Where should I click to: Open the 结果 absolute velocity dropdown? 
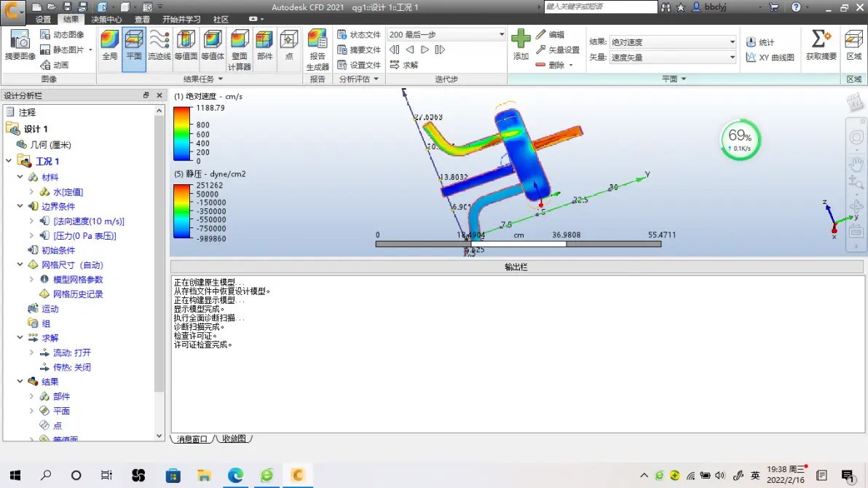(733, 42)
